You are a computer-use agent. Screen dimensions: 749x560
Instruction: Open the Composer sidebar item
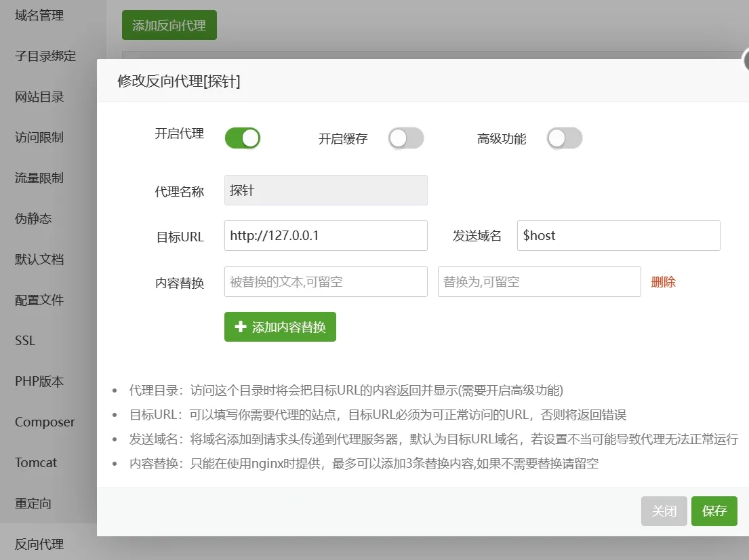coord(45,422)
